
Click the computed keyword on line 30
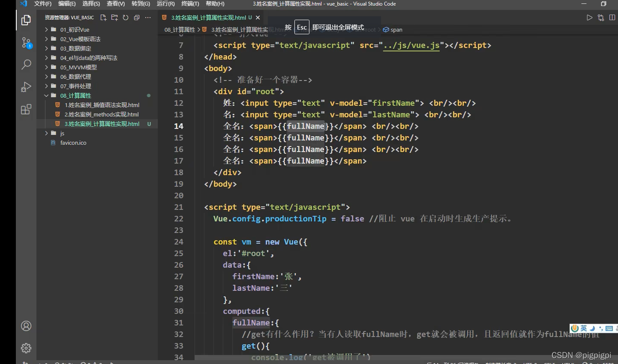coord(241,311)
